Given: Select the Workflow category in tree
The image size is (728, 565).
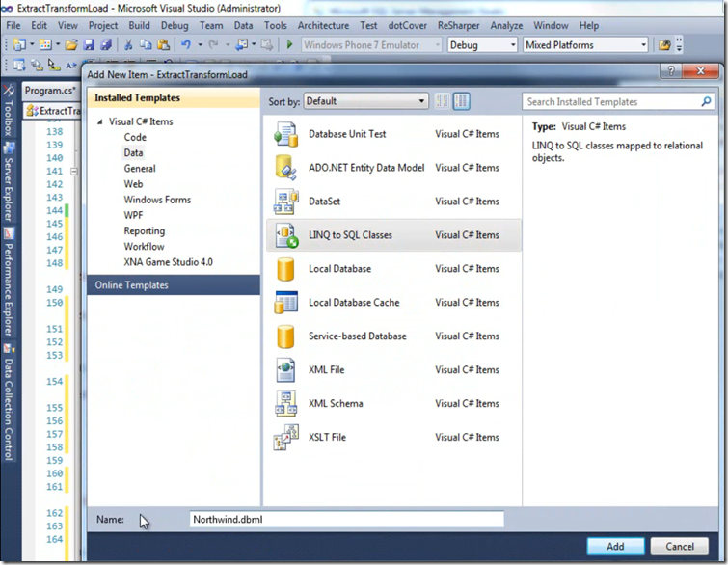Looking at the screenshot, I should pyautogui.click(x=144, y=247).
